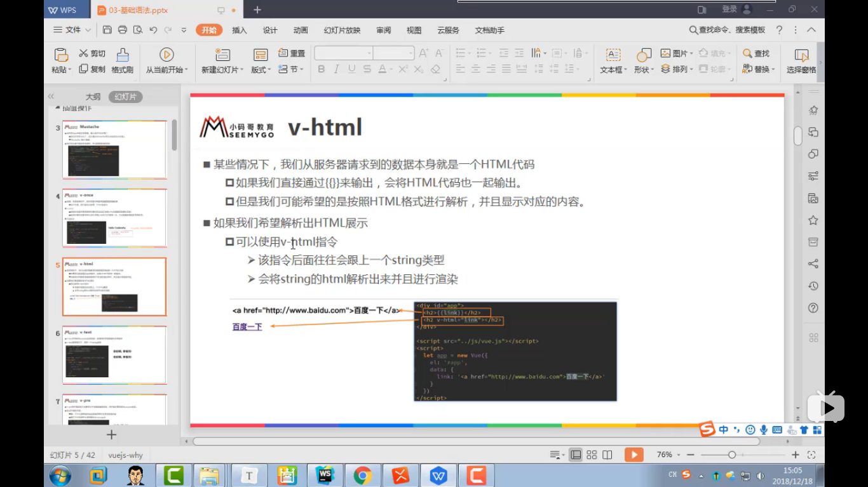Select slide 6 v-text thumbnail
Screen dimensions: 868x487
coord(114,355)
